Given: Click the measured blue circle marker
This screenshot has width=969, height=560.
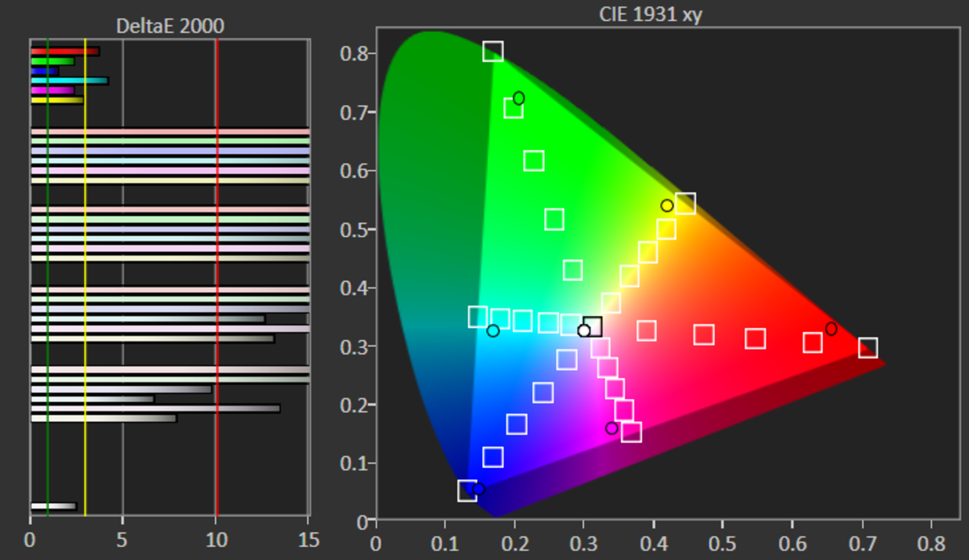Looking at the screenshot, I should [478, 489].
